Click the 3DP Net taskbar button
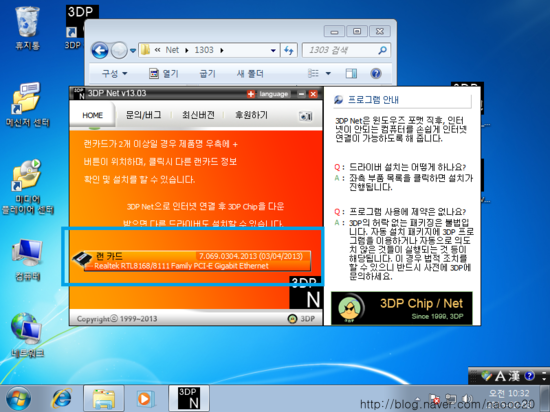 tap(189, 398)
